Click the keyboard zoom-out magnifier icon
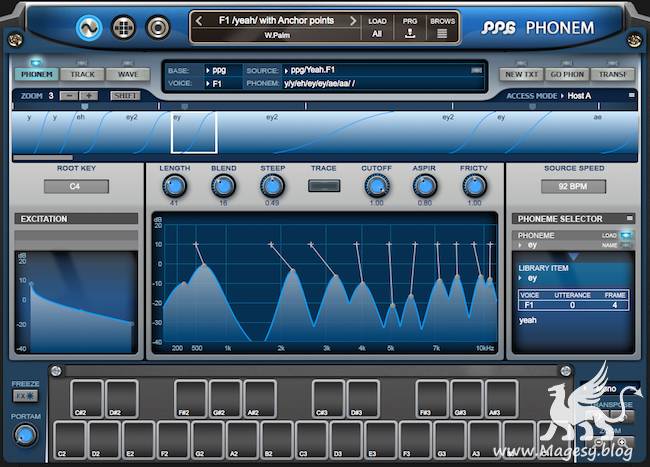 point(598,442)
